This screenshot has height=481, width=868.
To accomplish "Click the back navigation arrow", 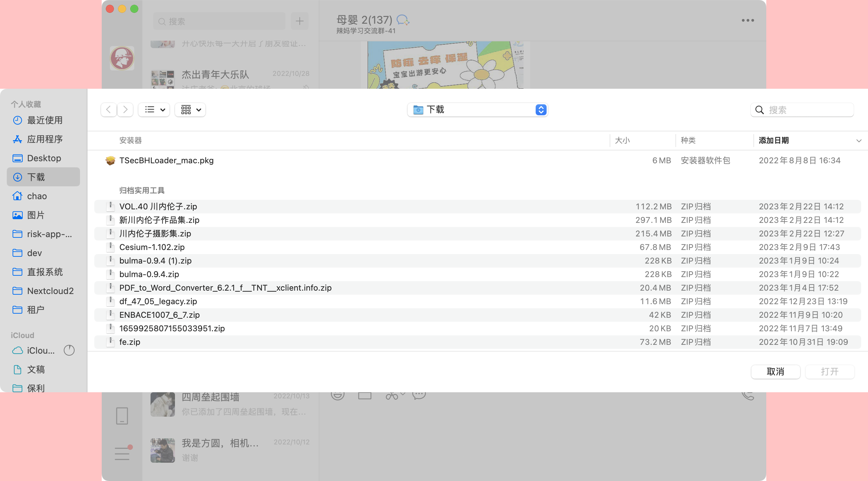I will click(x=108, y=110).
